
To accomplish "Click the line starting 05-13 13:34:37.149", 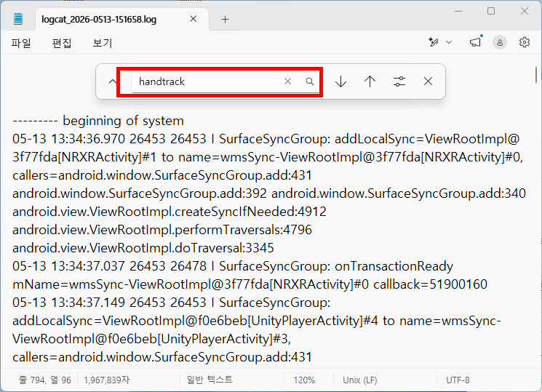I will (x=172, y=303).
